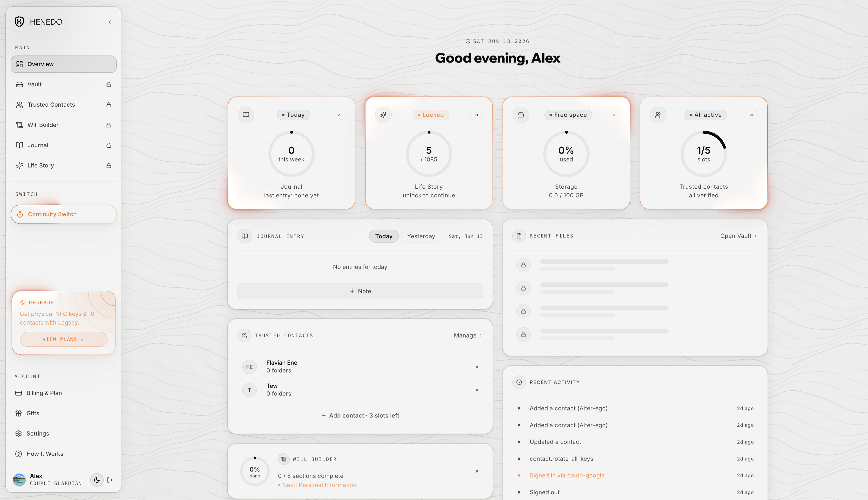868x500 pixels.
Task: Open the Overview page
Action: [x=63, y=64]
